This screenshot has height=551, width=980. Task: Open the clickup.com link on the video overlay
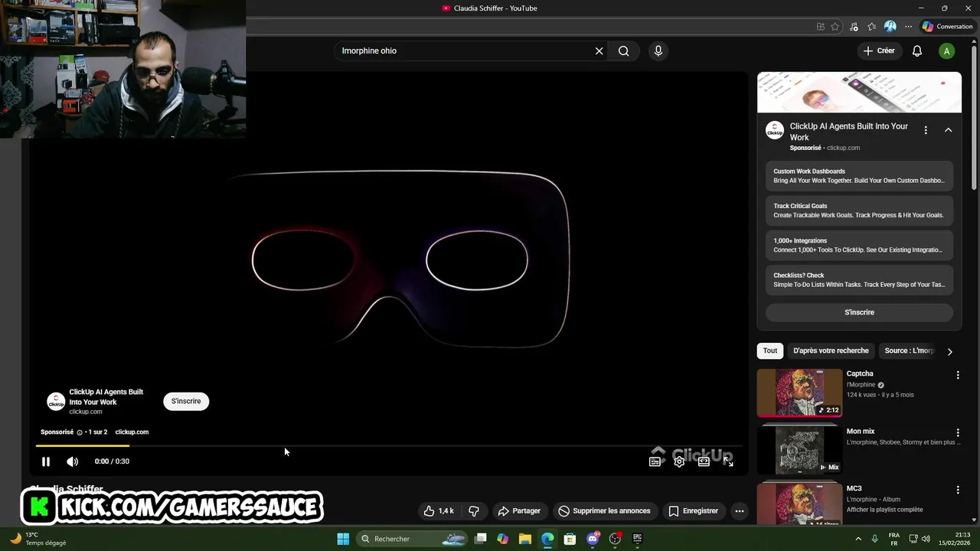point(132,432)
